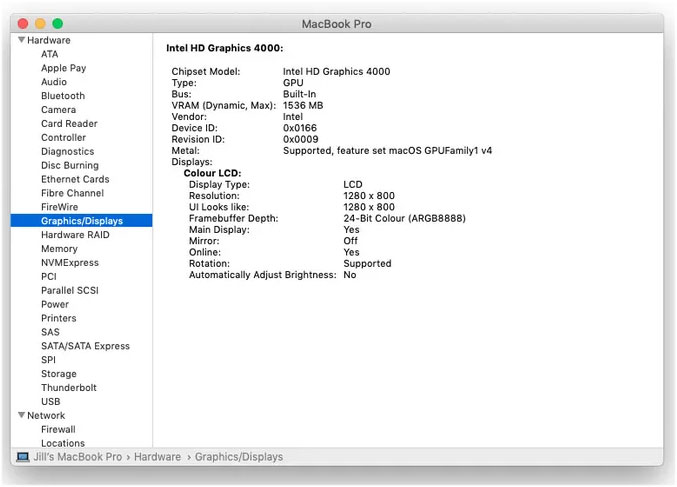Click the laptop icon in path bar
The width and height of the screenshot is (677, 487).
coord(23,457)
